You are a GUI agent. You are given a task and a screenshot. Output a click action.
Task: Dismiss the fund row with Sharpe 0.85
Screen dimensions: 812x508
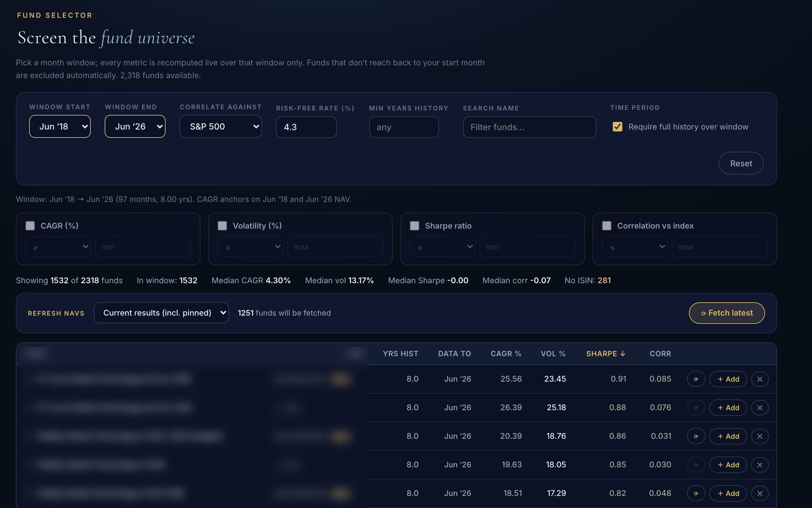click(760, 465)
